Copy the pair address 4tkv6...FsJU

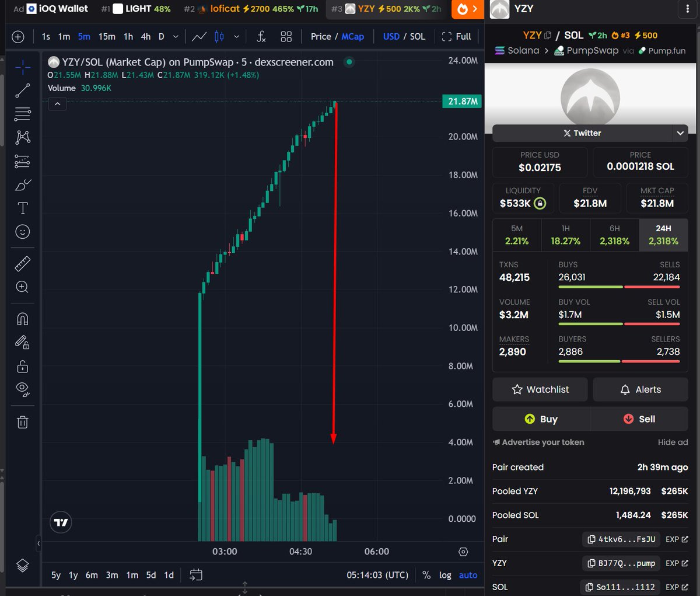tap(621, 539)
